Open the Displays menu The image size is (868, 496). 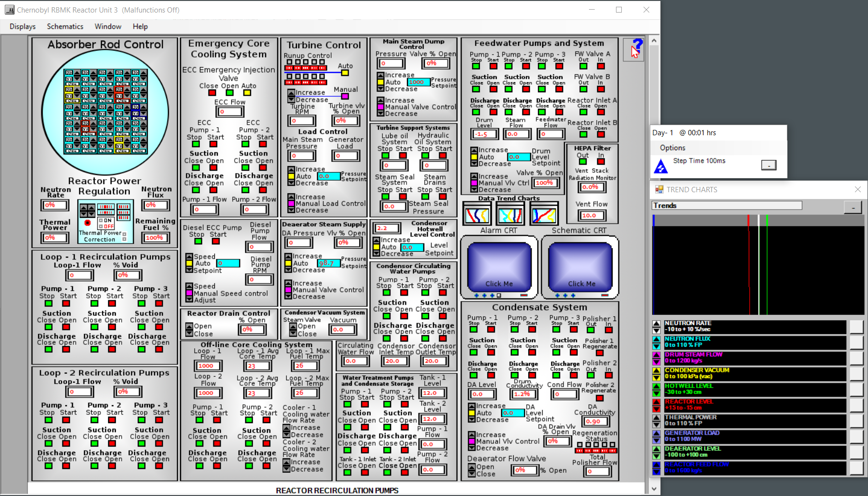[23, 27]
